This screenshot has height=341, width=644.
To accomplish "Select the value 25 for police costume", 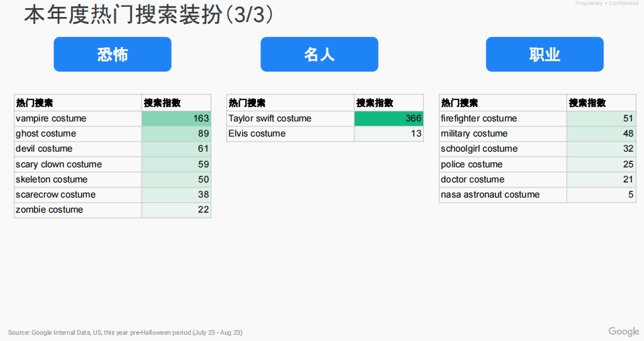I will (601, 164).
